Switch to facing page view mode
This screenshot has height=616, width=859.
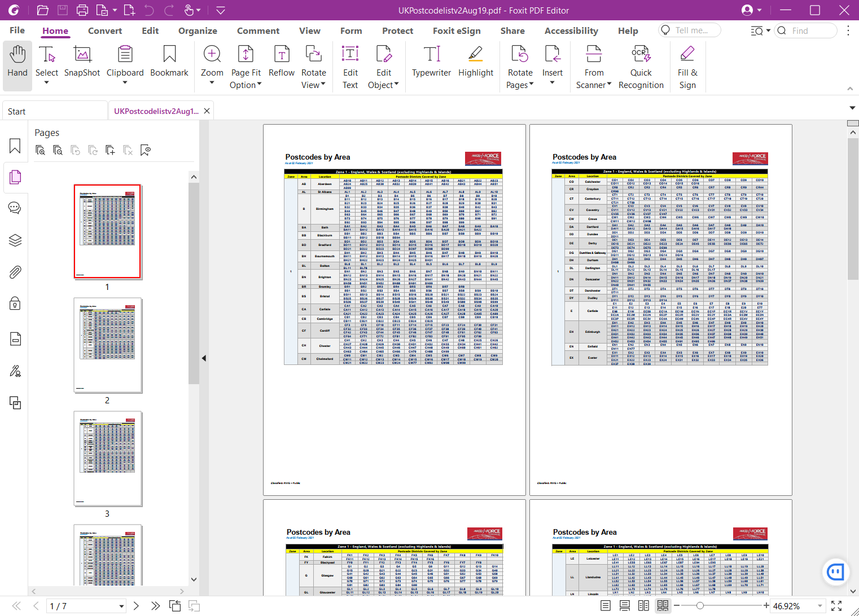(x=643, y=606)
